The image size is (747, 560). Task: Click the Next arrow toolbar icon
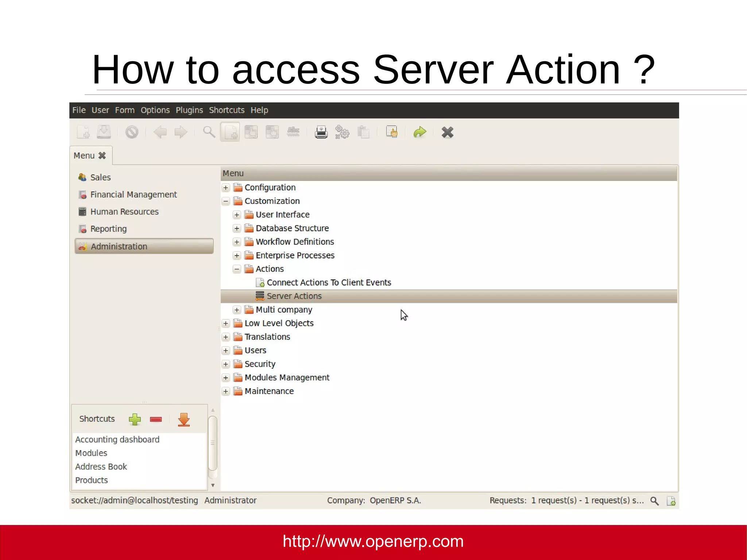tap(181, 132)
